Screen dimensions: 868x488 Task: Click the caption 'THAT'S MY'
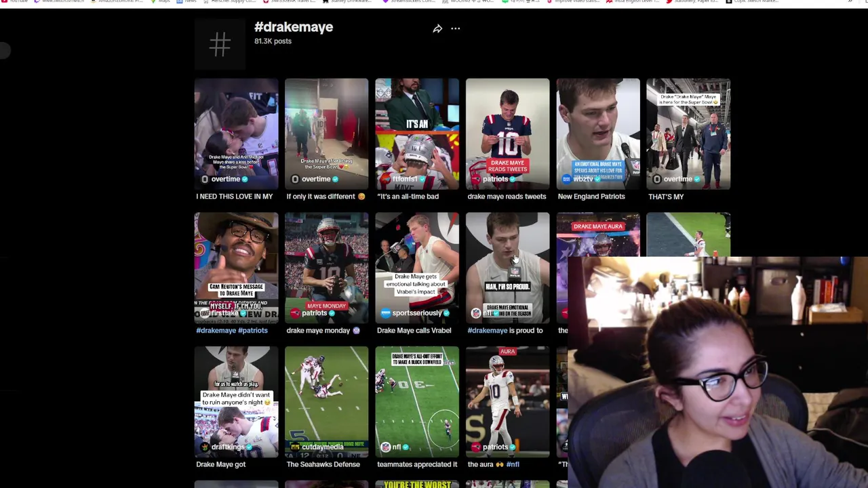[666, 197]
